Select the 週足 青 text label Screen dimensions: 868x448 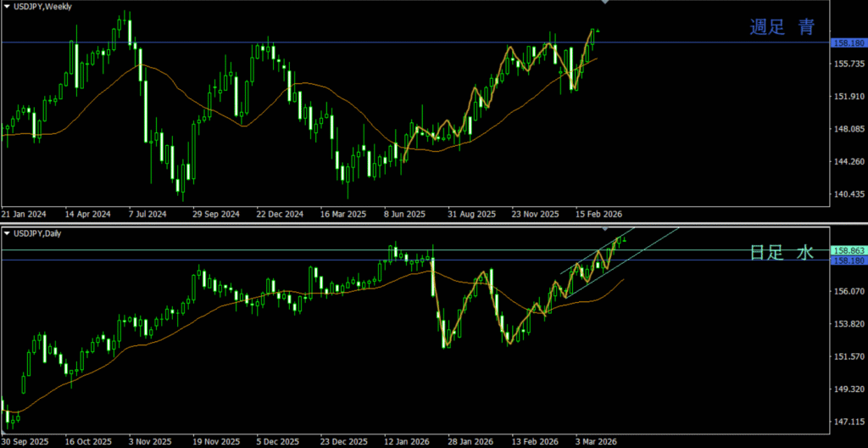[782, 27]
